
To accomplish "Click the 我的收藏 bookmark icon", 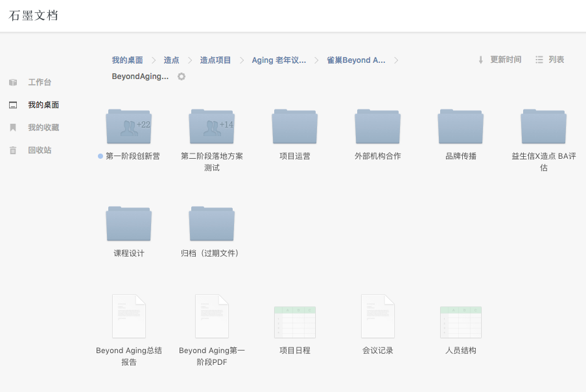I will 13,128.
